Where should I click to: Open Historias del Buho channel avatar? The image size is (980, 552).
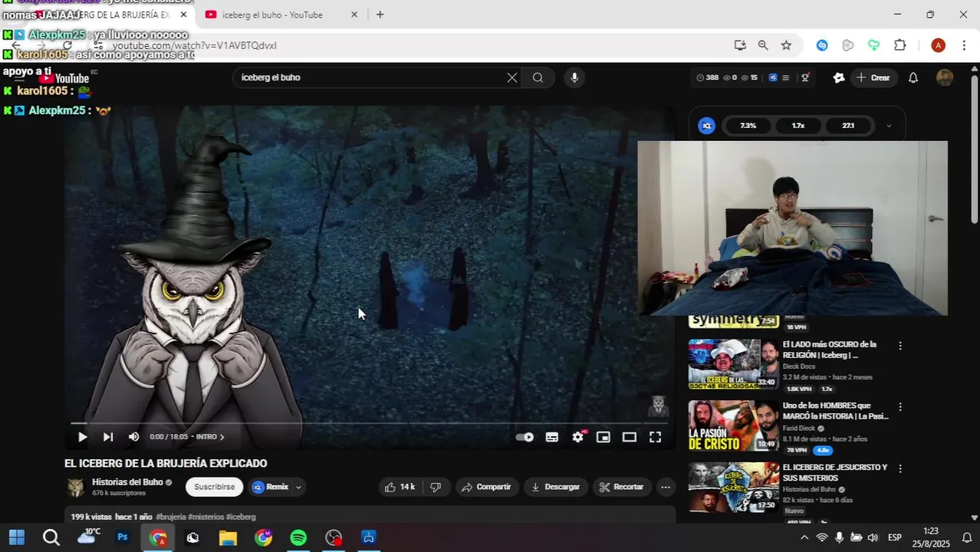point(75,488)
